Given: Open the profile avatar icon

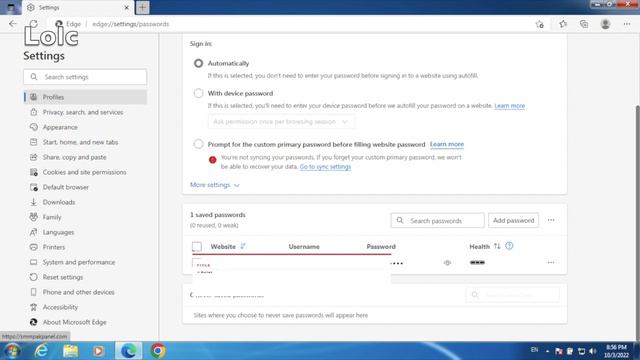Looking at the screenshot, I should pyautogui.click(x=605, y=24).
